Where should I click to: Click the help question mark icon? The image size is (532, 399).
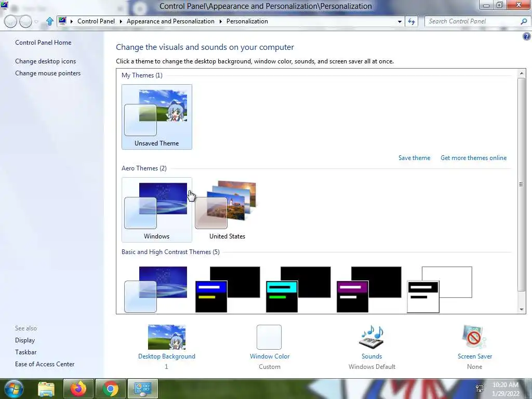click(527, 36)
